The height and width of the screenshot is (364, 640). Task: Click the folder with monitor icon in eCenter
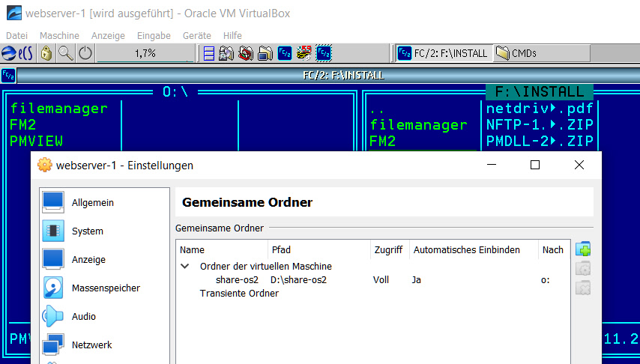[265, 53]
